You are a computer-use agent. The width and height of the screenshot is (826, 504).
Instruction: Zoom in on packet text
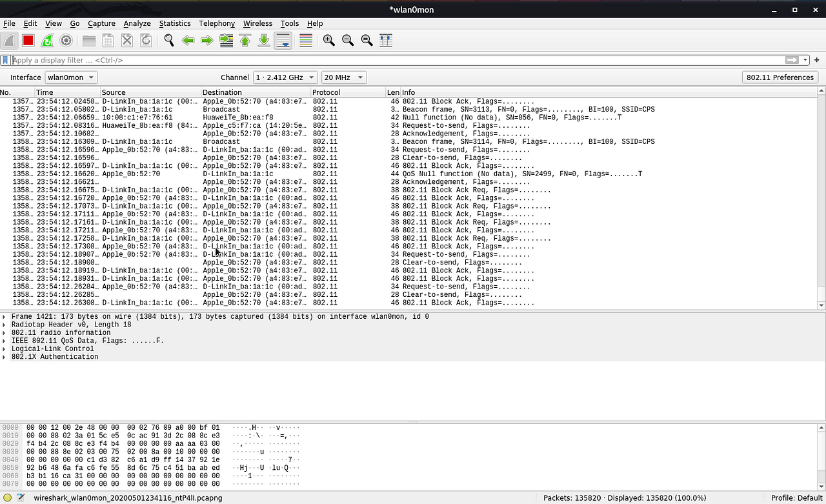click(329, 40)
